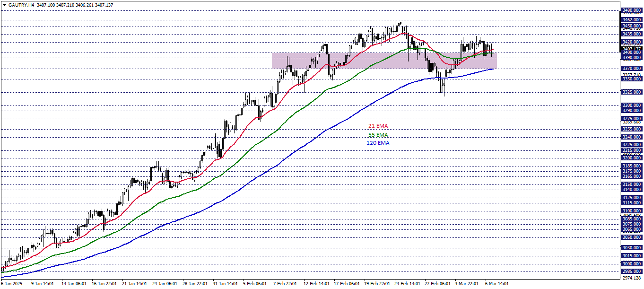This screenshot has height=289, width=644.
Task: Click the 14 Jan 06:01 time label
Action: (x=74, y=284)
